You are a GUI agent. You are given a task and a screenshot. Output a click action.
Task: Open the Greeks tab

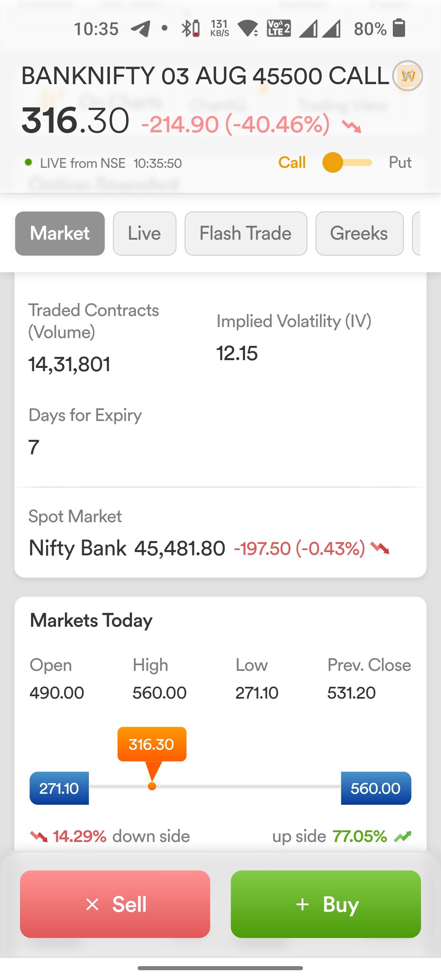pos(359,234)
